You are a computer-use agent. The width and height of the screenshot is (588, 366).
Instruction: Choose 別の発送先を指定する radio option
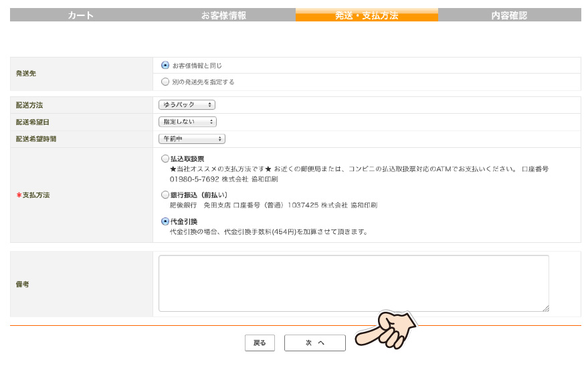(165, 82)
